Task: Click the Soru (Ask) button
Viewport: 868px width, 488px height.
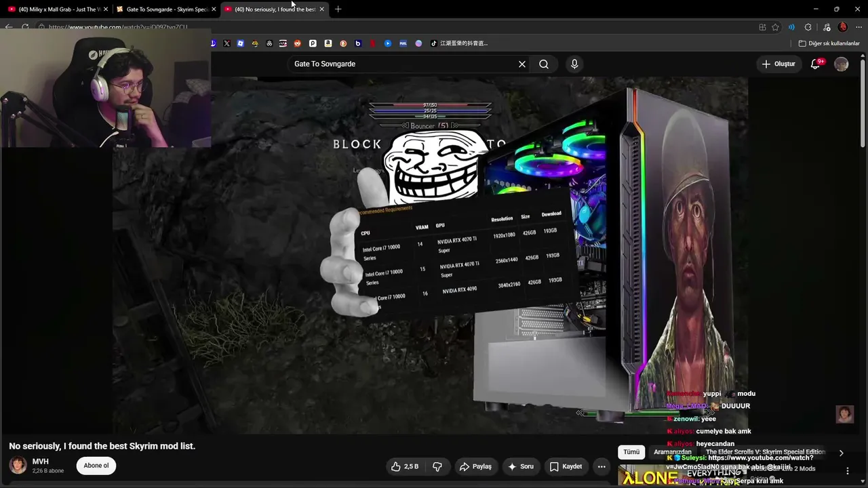Action: pos(521,466)
